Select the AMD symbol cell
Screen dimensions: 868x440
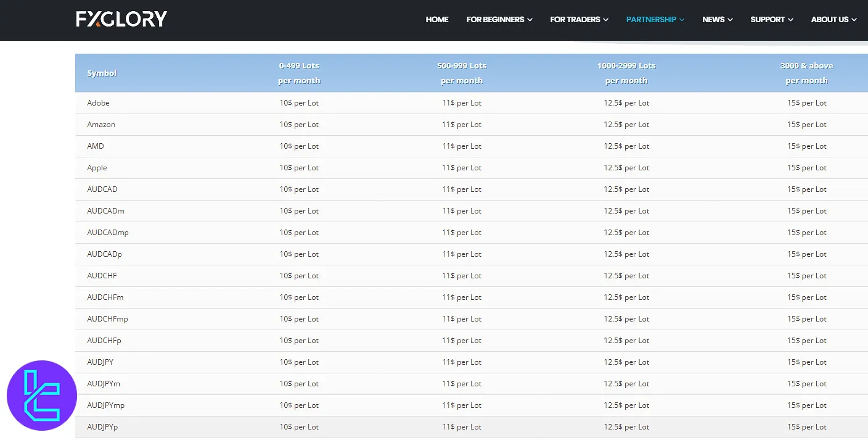coord(96,146)
